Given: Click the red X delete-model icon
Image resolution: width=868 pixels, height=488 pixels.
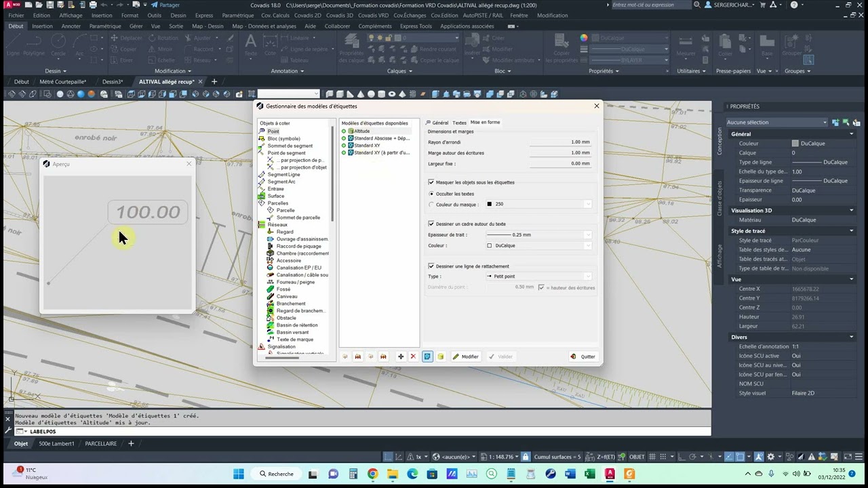Looking at the screenshot, I should pos(413,357).
